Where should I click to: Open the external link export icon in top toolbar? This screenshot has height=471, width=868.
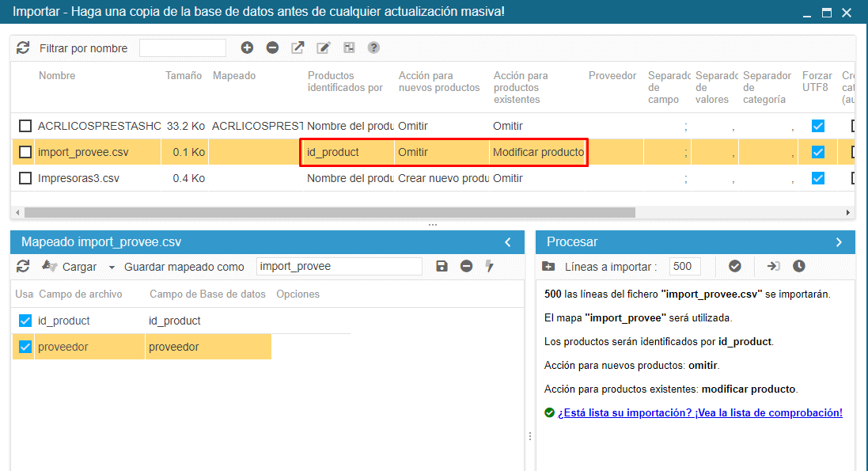298,47
